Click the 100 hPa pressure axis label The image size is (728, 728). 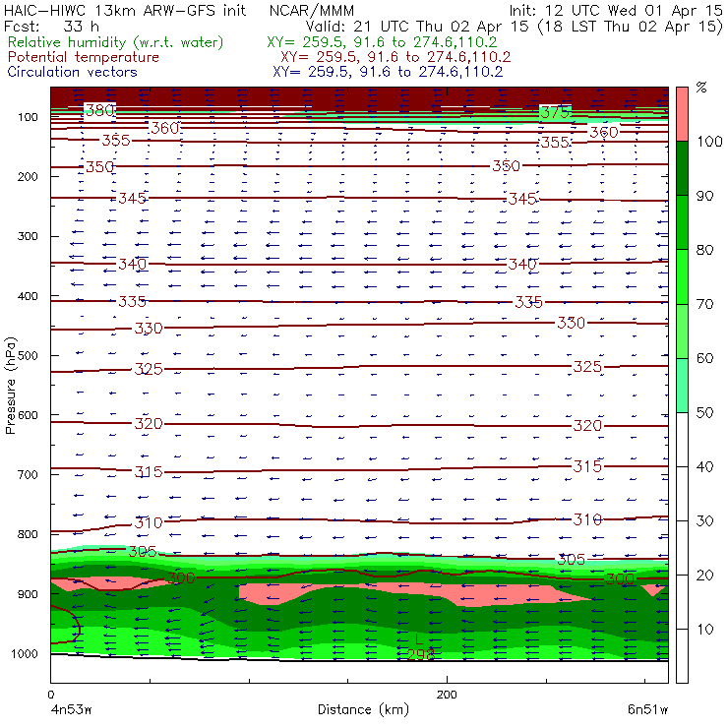point(28,117)
